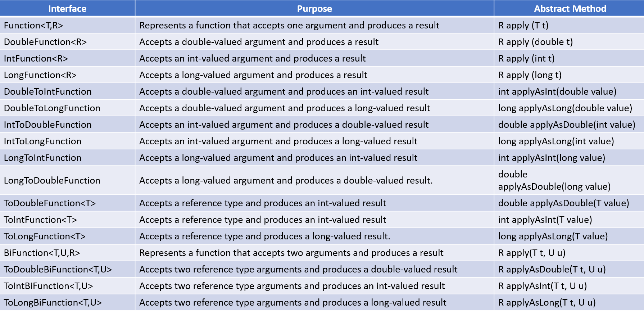The image size is (644, 311).
Task: Click the "R apply (long t)" method cell
Action: [530, 75]
